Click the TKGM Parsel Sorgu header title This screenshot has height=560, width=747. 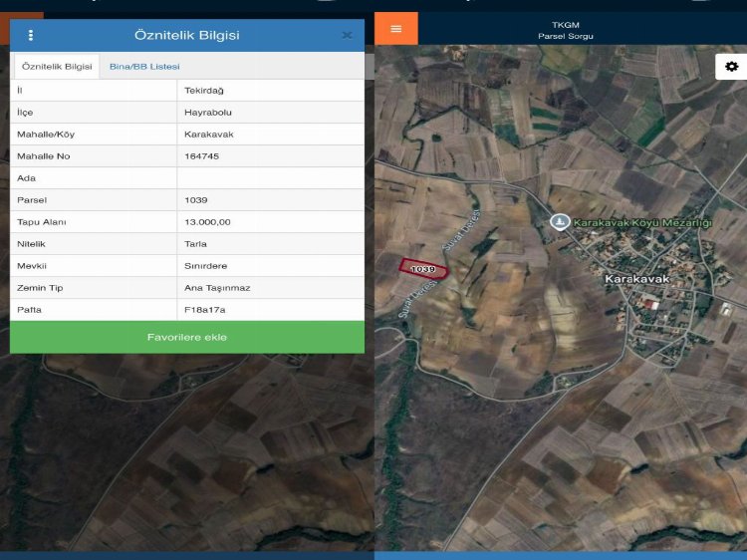coord(565,30)
